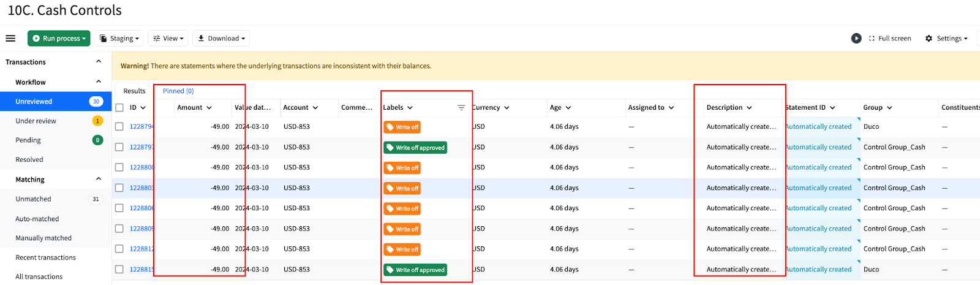Viewport: 980px width, 285px height.
Task: Open Statement ID link for row 1228794
Action: (819, 127)
